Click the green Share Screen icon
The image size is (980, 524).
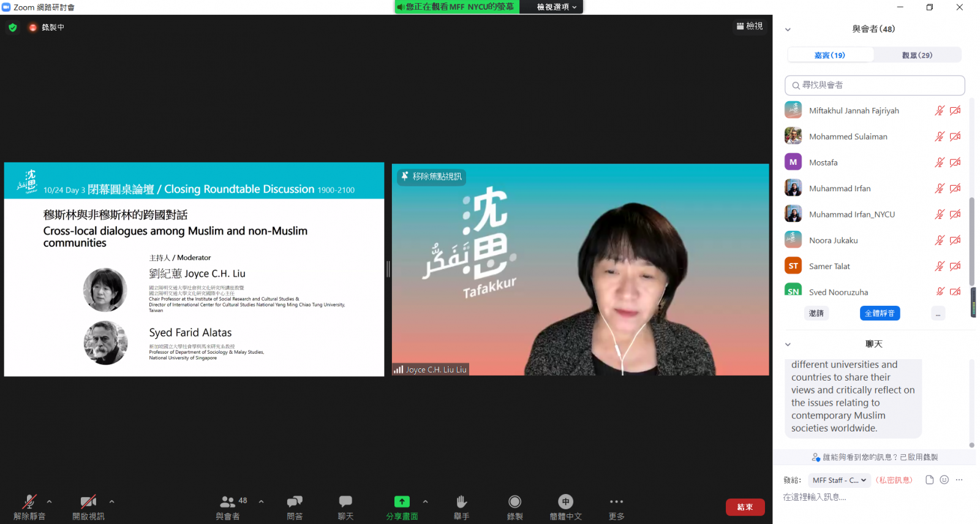coord(402,502)
